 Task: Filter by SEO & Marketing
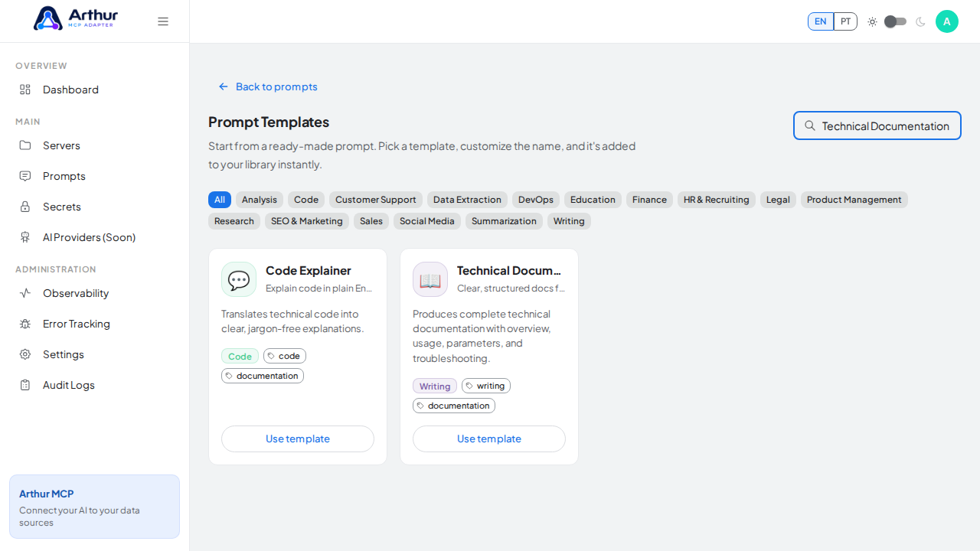point(307,221)
